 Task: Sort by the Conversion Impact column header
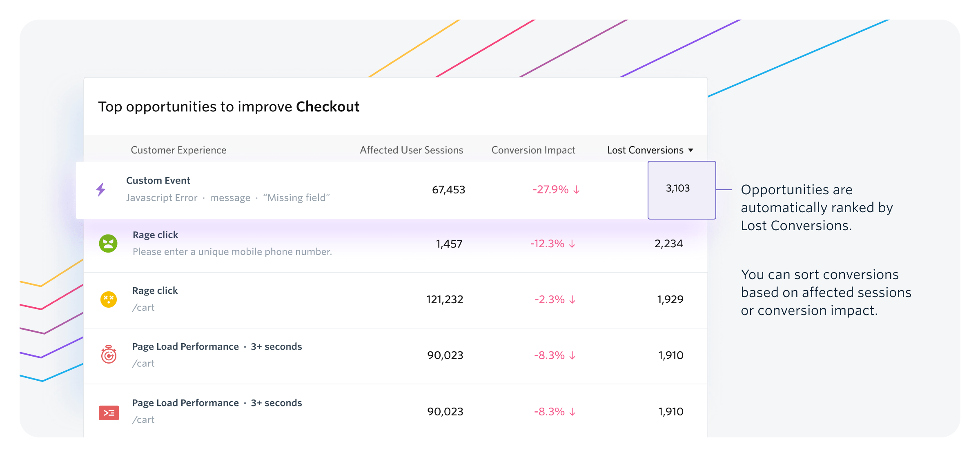click(533, 150)
